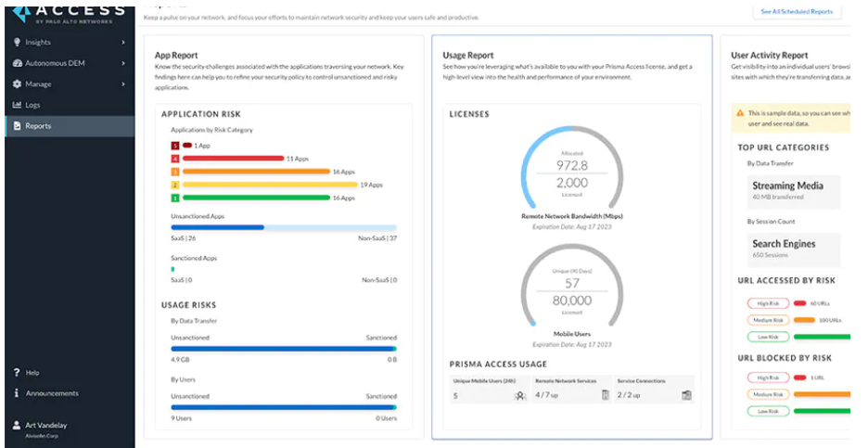868x448 pixels.
Task: Expand the Manage menu chevron
Action: 123,84
